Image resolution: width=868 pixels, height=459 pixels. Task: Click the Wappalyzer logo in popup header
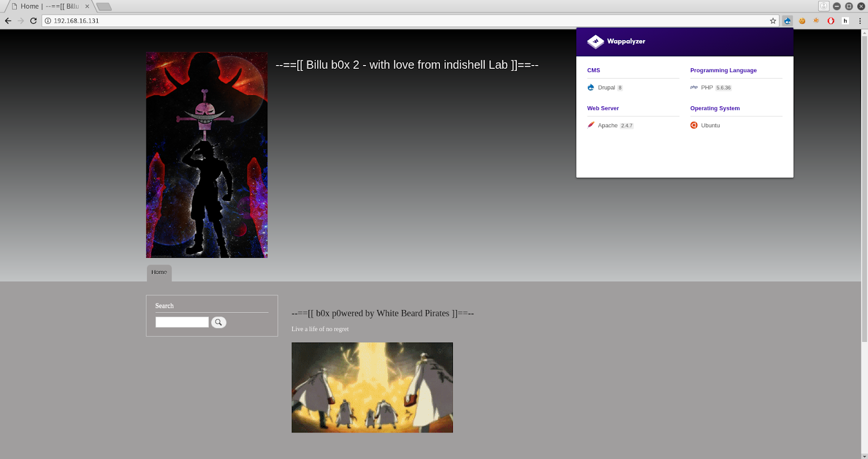coord(595,42)
